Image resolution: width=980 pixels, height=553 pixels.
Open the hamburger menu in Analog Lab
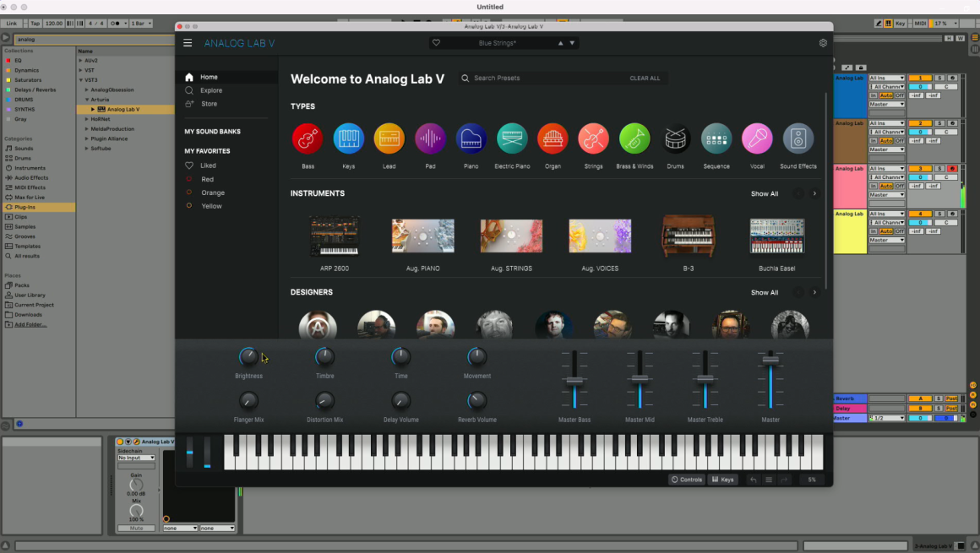pyautogui.click(x=188, y=43)
